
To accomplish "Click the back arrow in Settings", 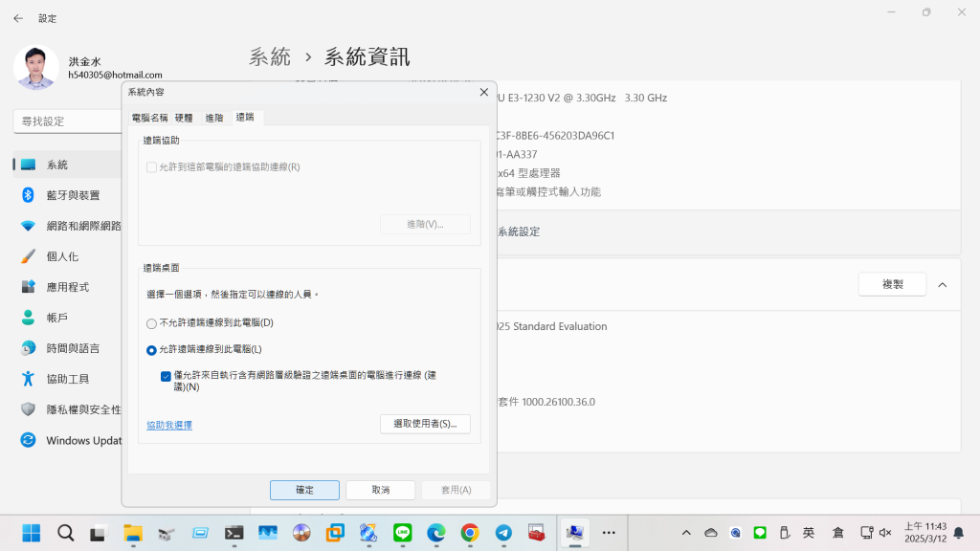I will pos(18,18).
